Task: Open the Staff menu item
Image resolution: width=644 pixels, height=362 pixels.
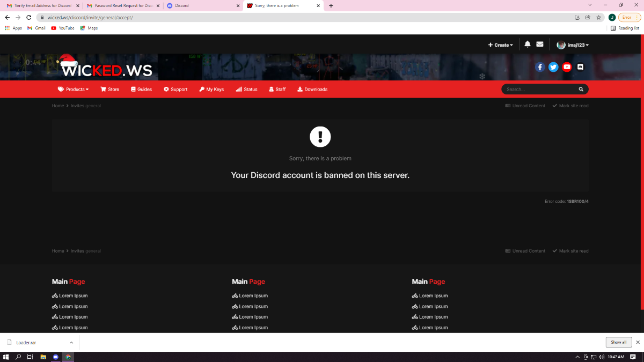Action: tap(277, 90)
